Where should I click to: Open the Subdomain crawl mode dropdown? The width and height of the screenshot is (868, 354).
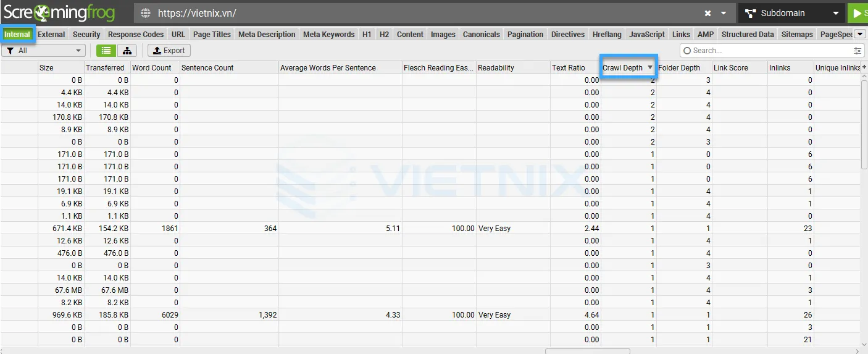791,13
